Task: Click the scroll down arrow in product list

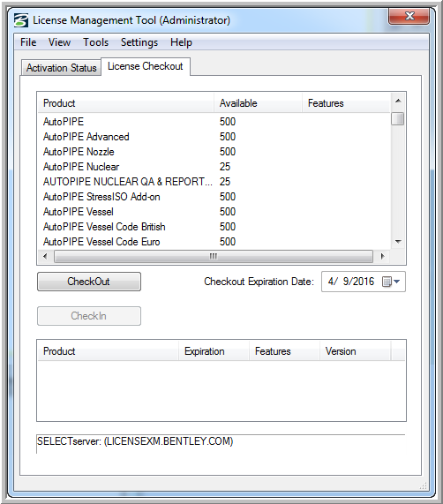Action: coord(398,241)
